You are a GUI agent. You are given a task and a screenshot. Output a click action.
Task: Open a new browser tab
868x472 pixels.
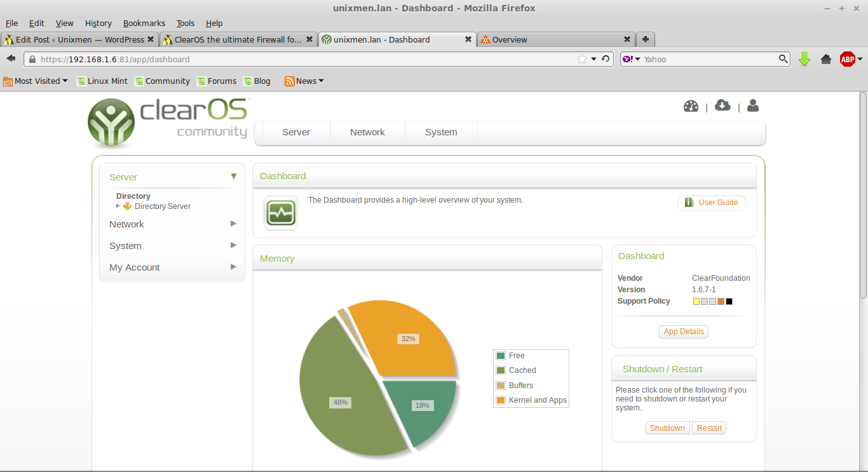click(x=646, y=39)
